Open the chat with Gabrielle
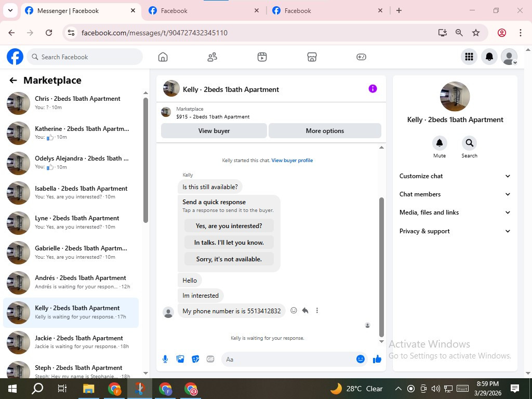 coord(71,252)
